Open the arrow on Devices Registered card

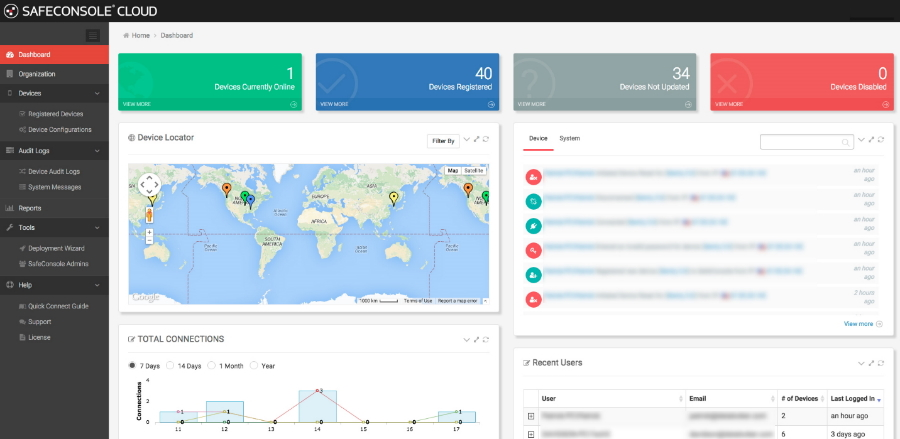pyautogui.click(x=491, y=104)
